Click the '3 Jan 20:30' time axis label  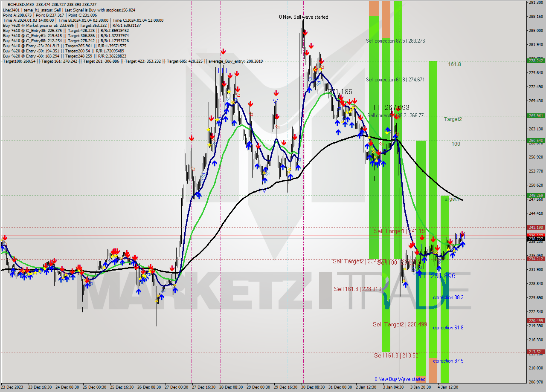421,387
